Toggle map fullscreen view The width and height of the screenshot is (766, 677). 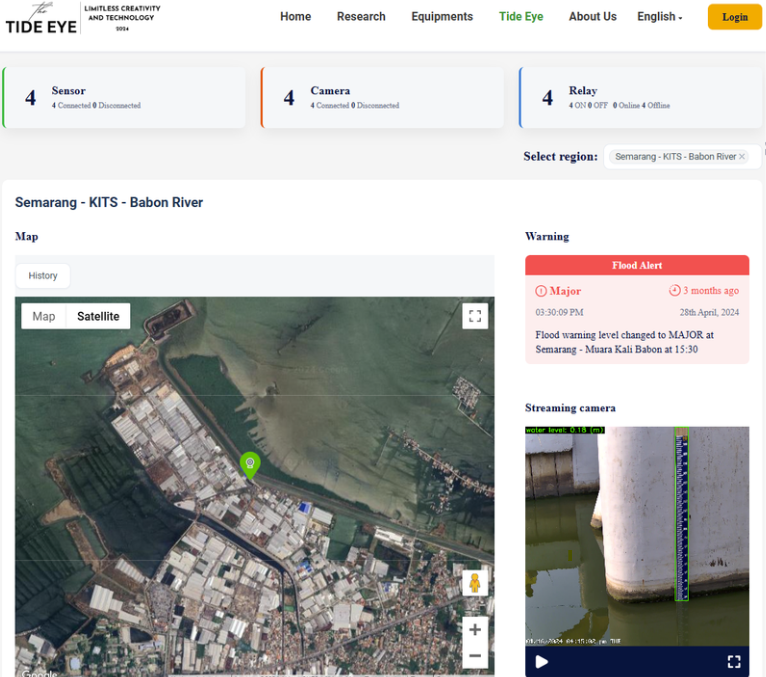click(x=475, y=316)
